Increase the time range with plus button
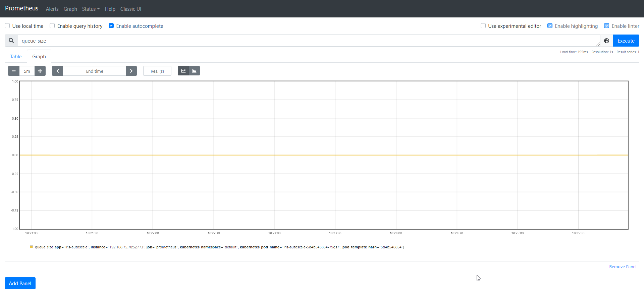The height and width of the screenshot is (301, 644). pyautogui.click(x=40, y=71)
